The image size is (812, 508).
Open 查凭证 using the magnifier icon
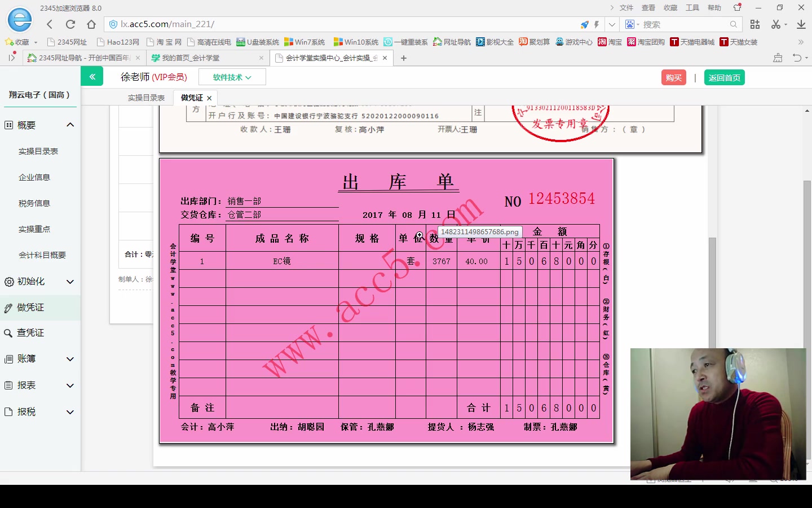(8, 332)
